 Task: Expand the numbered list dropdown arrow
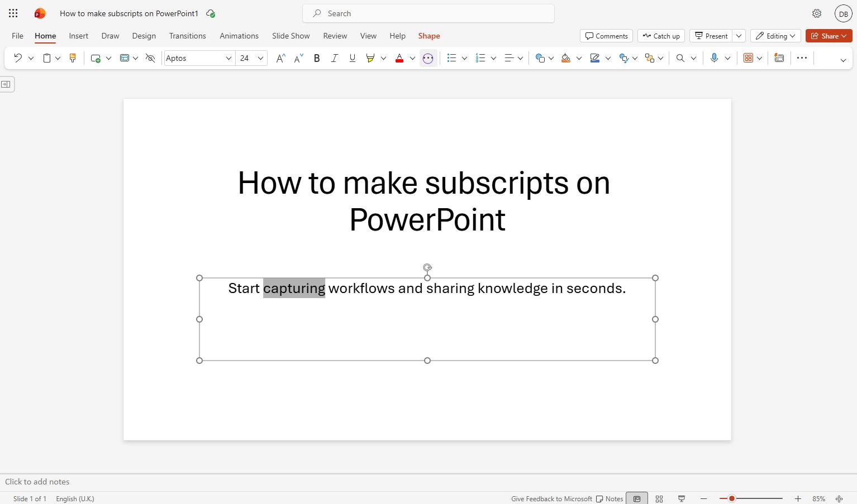coord(493,58)
